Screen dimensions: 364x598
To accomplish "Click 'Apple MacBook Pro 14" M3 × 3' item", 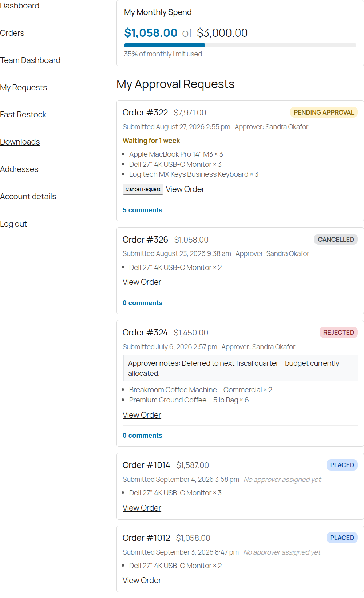I will 176,154.
